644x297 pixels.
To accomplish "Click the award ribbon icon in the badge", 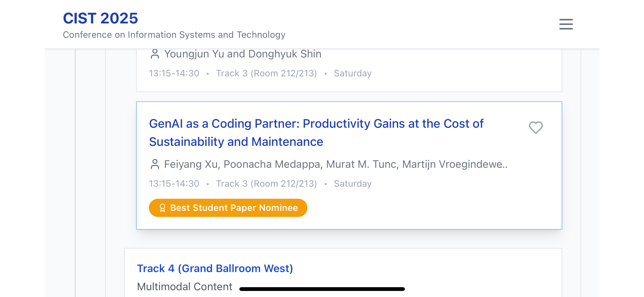I will point(163,208).
